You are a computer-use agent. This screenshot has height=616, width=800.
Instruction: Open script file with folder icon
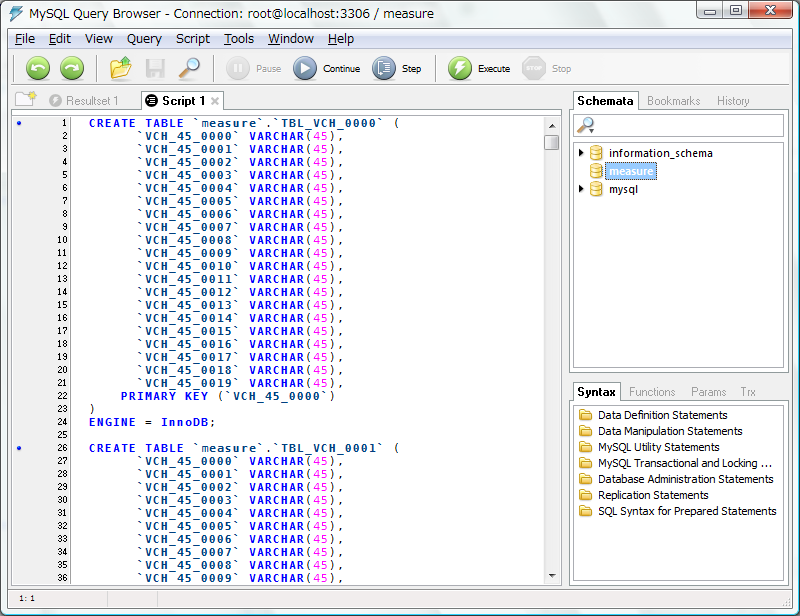120,68
